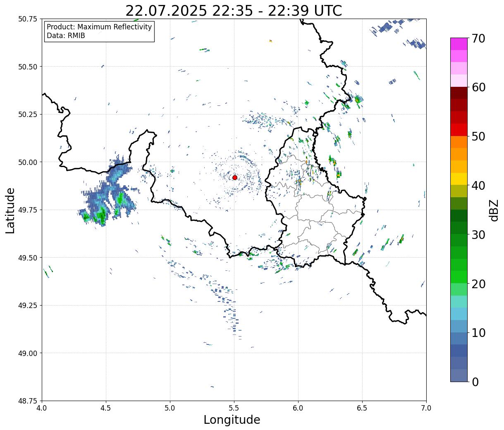This screenshot has height=430, width=504.
Task: Select the Data: RMIB label
Action: [66, 36]
